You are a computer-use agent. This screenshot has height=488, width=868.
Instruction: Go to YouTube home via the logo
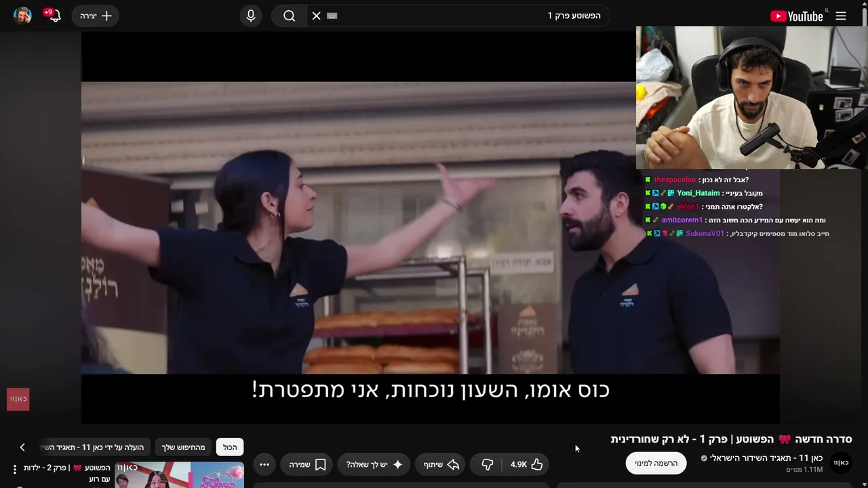pyautogui.click(x=797, y=16)
